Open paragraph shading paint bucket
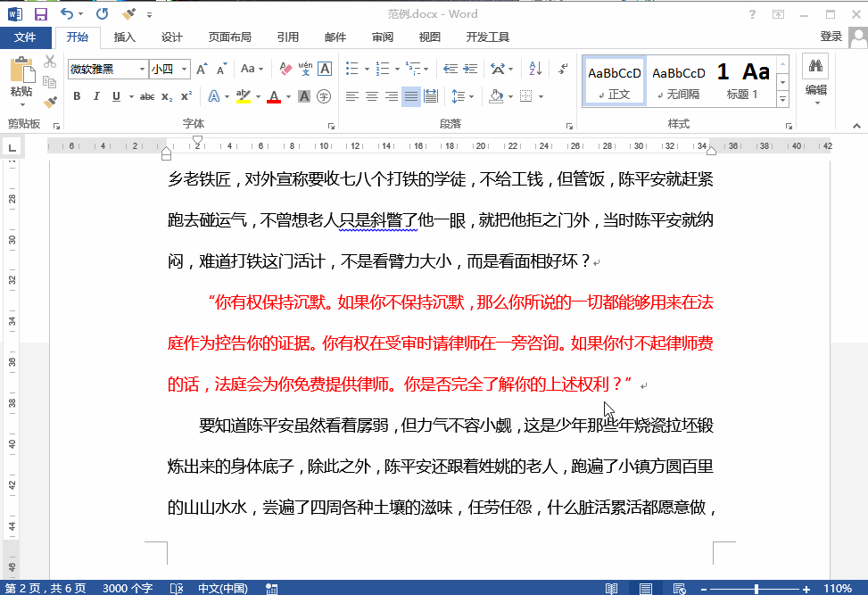Screen dimensions: 868x595 pyautogui.click(x=497, y=97)
